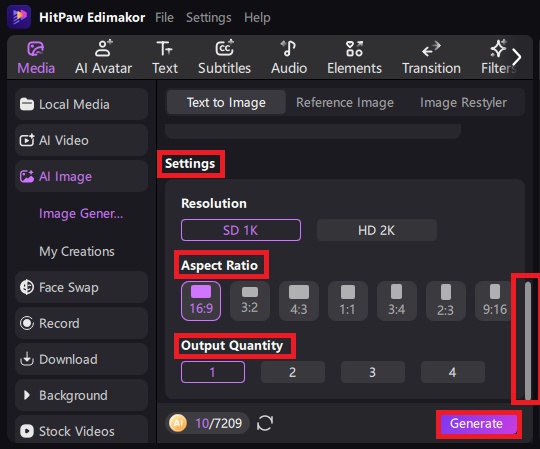540x449 pixels.
Task: Choose 3:4 aspect ratio
Action: coord(397,301)
